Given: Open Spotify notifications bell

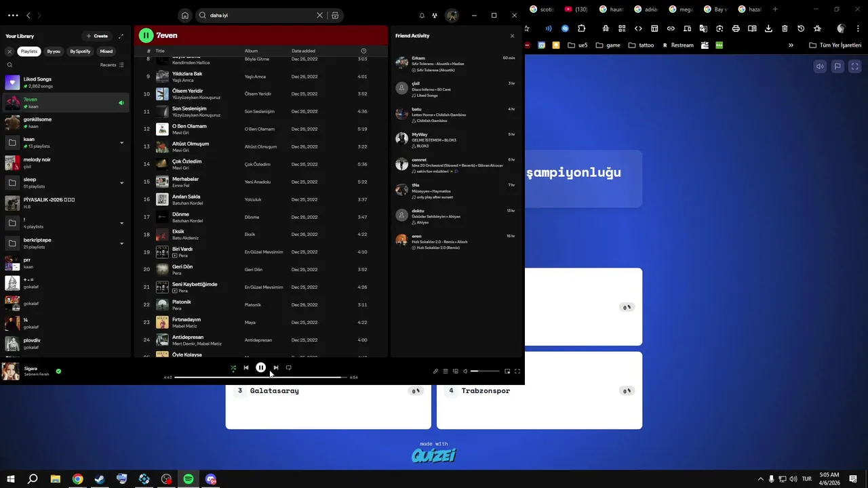Looking at the screenshot, I should [422, 15].
